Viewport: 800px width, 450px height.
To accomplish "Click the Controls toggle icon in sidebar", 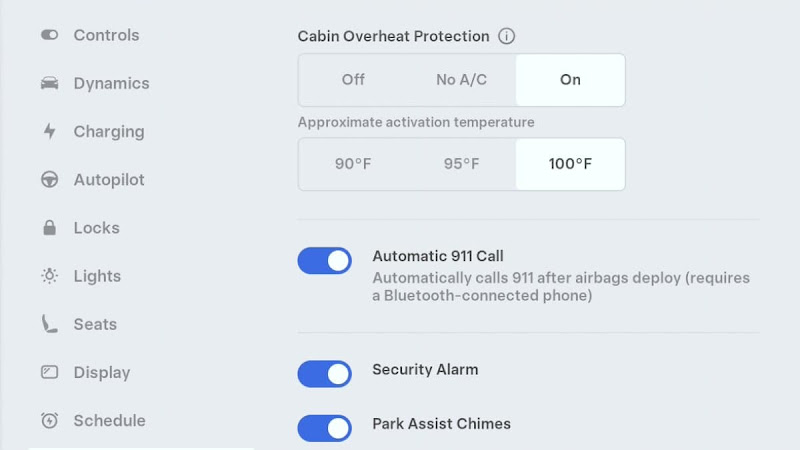I will tap(49, 35).
